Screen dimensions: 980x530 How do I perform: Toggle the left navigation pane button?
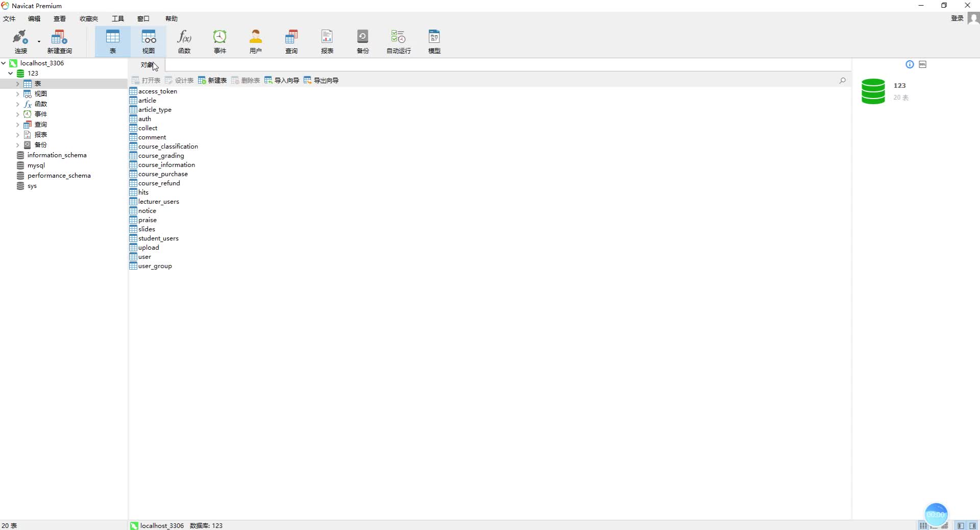coord(961,525)
